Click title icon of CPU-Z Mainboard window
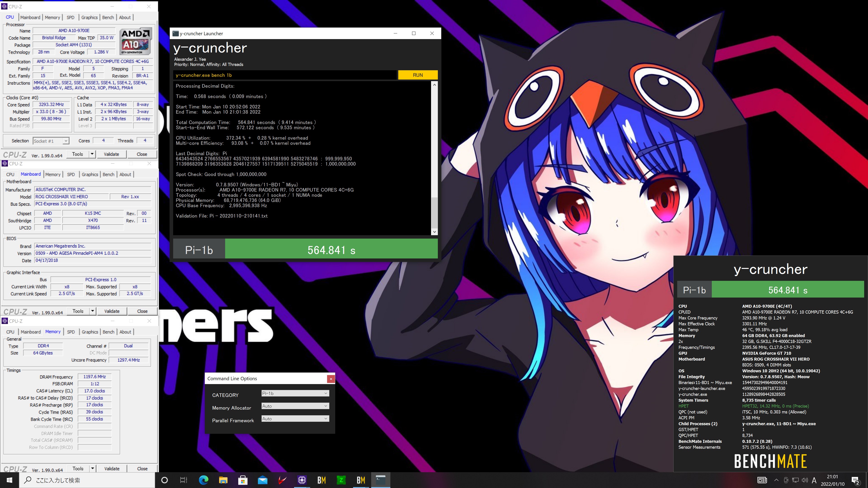Viewport: 868px width, 488px height. click(x=5, y=163)
